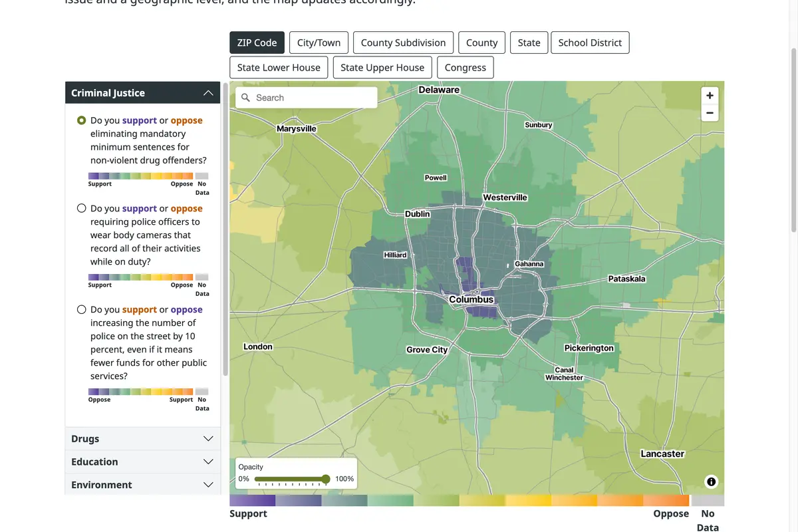798x532 pixels.
Task: Select the increasing police numbers question
Action: [x=82, y=309]
